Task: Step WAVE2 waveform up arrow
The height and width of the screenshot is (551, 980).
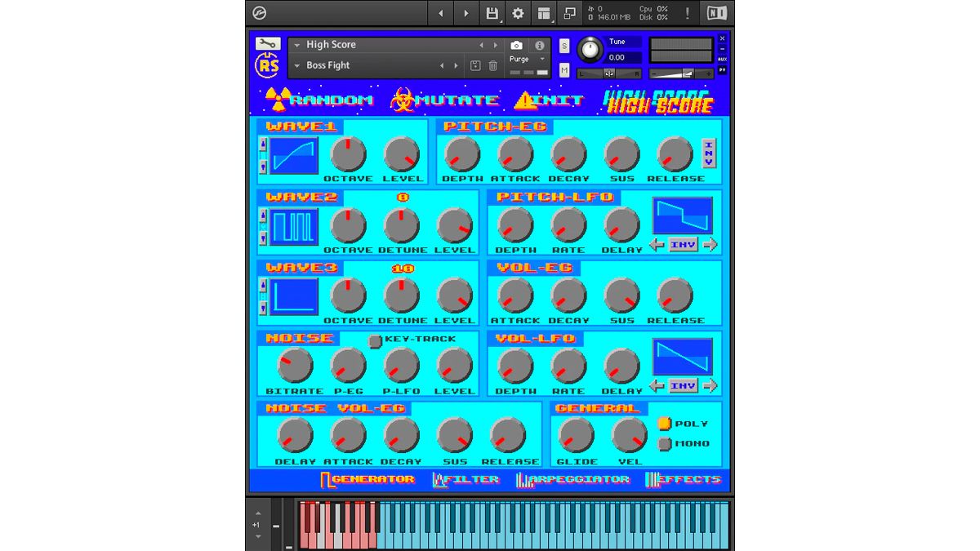Action: tap(263, 216)
